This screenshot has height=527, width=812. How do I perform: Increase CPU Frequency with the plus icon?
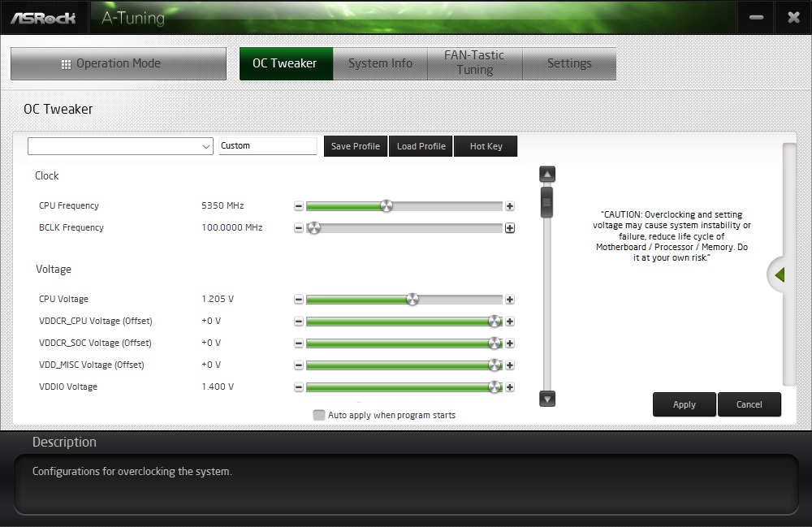(x=510, y=206)
